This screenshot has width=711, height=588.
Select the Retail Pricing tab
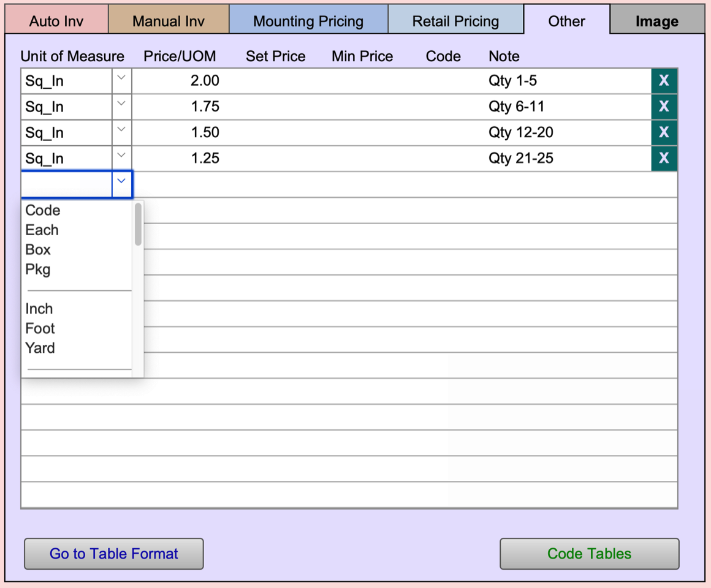[x=455, y=21]
